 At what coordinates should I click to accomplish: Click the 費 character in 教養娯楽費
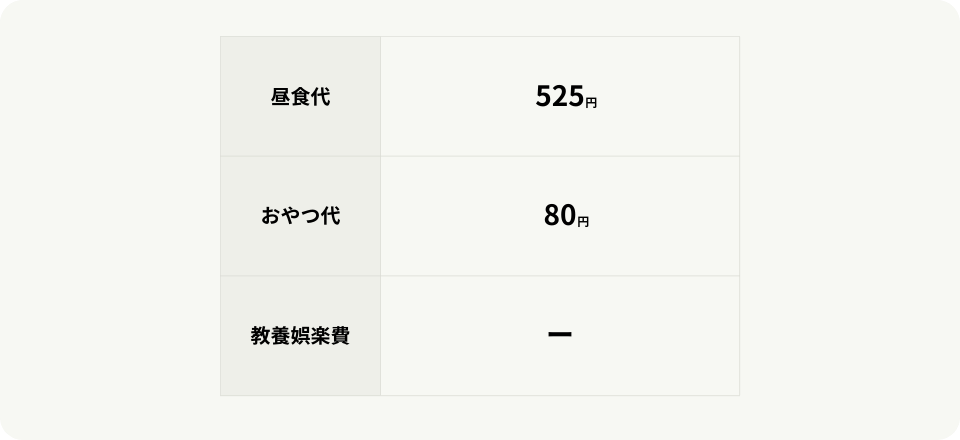click(x=340, y=336)
